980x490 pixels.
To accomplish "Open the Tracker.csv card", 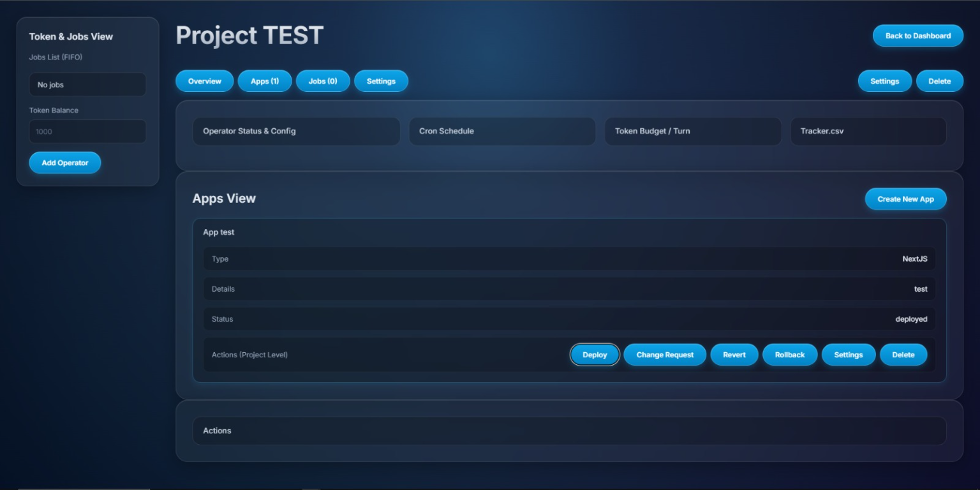I will pyautogui.click(x=868, y=131).
